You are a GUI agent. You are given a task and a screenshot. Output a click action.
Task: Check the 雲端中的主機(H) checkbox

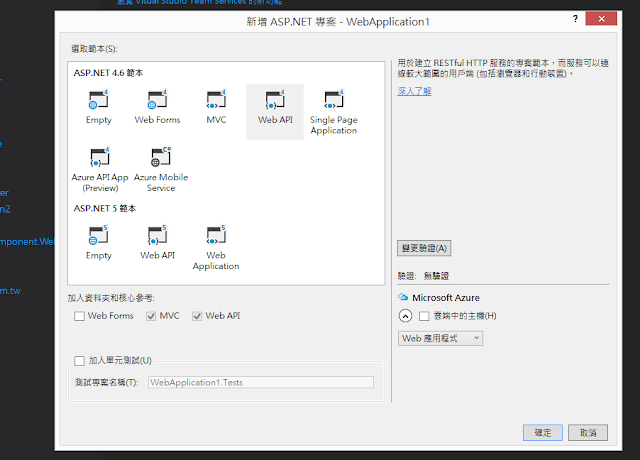[x=424, y=316]
